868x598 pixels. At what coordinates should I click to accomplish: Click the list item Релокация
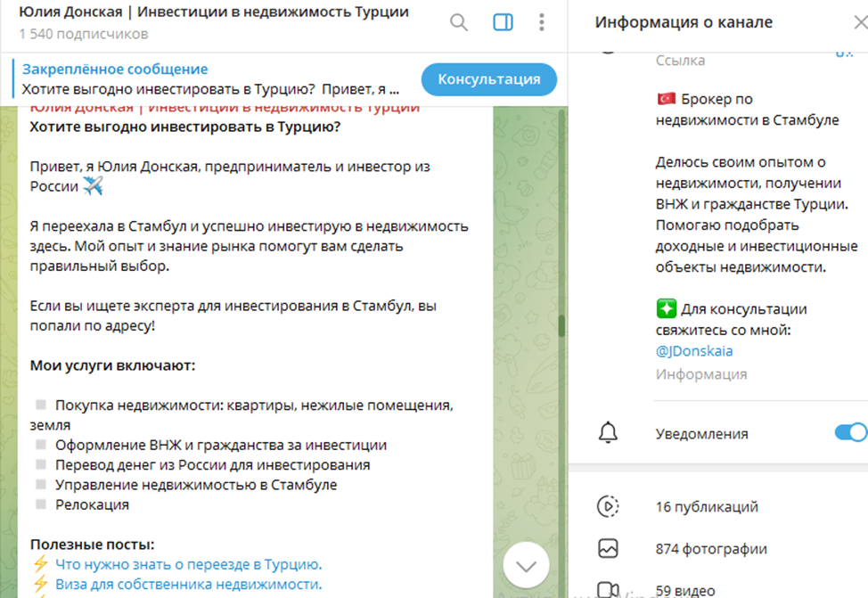tap(92, 505)
